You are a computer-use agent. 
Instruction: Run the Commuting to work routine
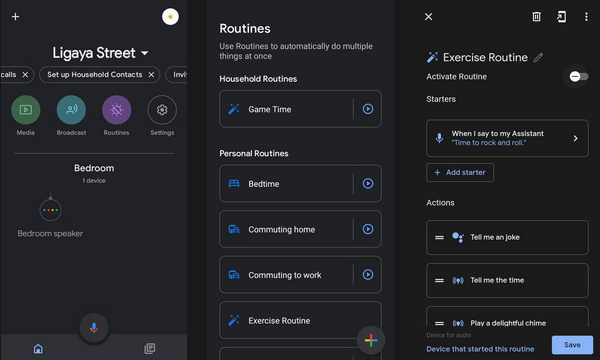pos(368,275)
